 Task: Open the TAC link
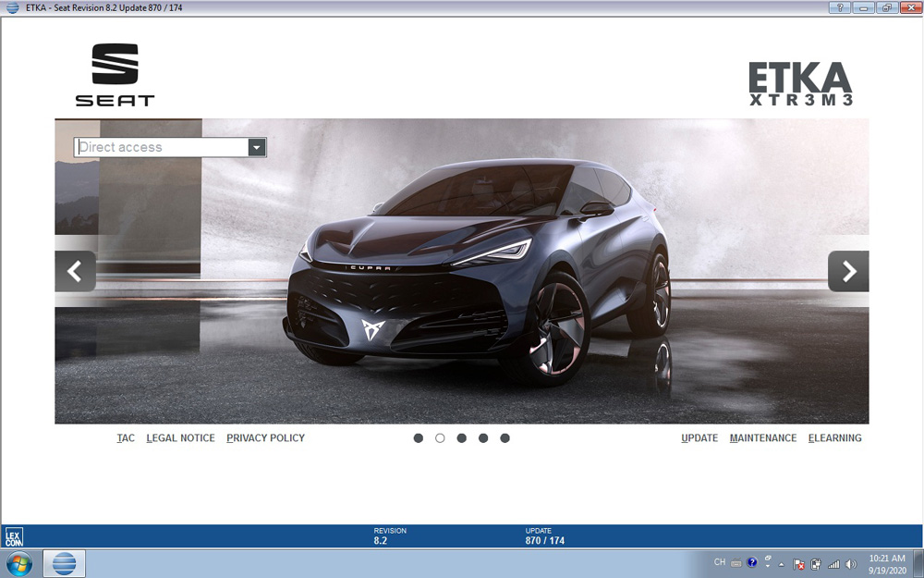pyautogui.click(x=126, y=438)
